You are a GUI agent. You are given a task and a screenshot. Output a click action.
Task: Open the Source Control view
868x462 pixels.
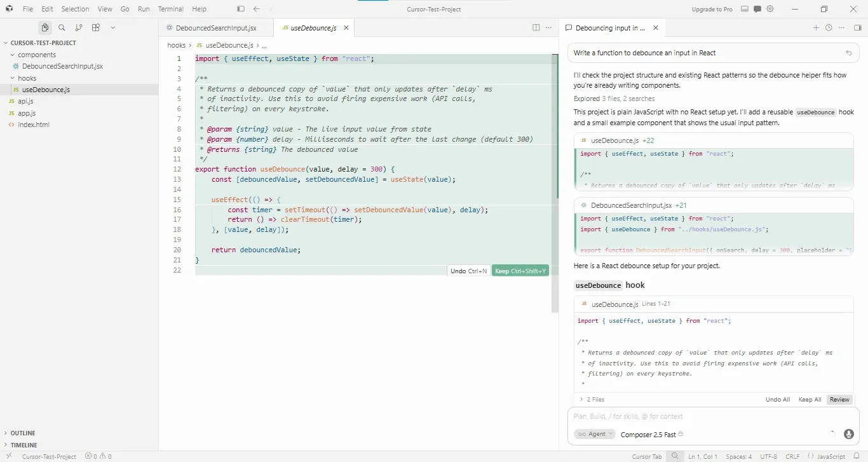point(79,27)
